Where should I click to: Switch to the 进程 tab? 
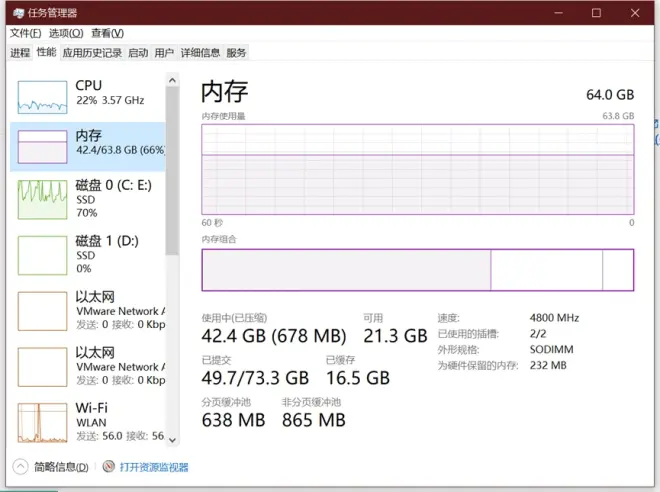(x=20, y=53)
